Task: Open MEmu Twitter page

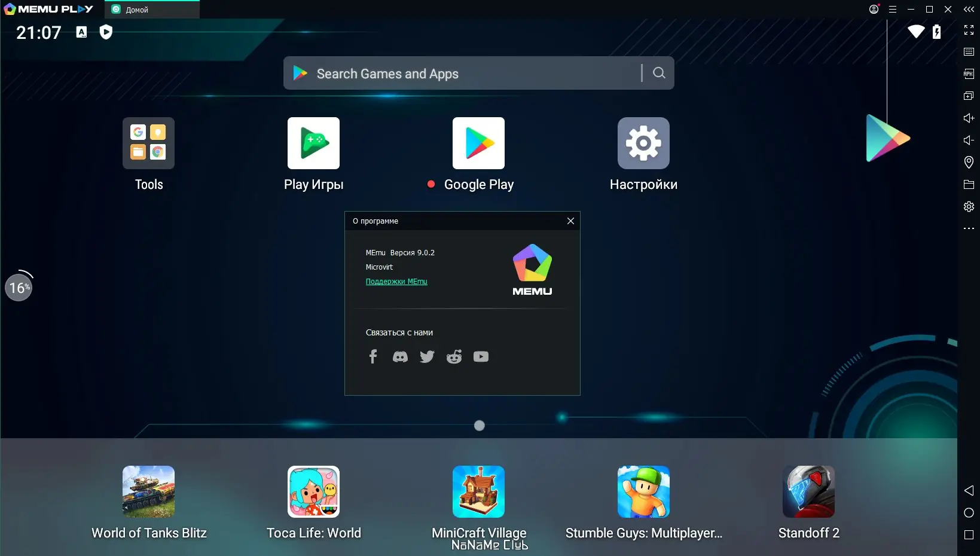Action: 427,357
